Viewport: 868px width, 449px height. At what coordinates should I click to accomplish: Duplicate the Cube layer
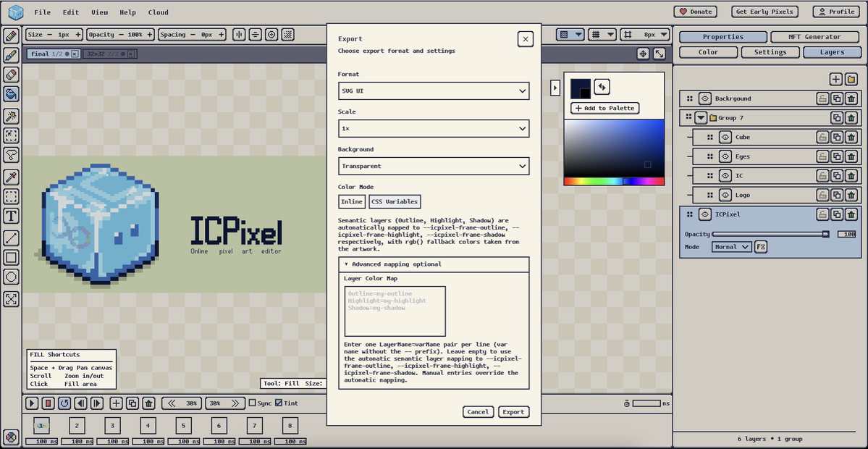pos(837,138)
